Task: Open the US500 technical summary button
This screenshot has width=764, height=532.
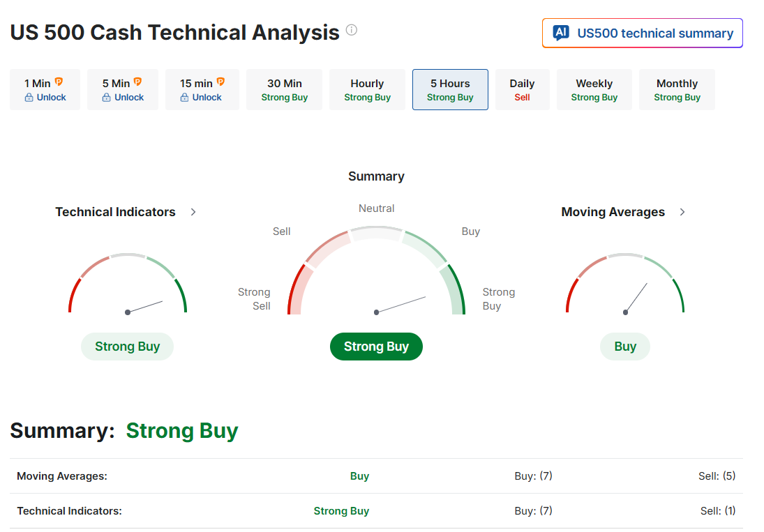Action: tap(642, 33)
